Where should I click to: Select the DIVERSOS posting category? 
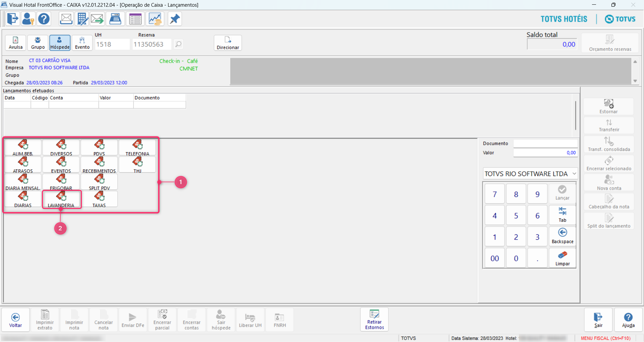pyautogui.click(x=61, y=148)
